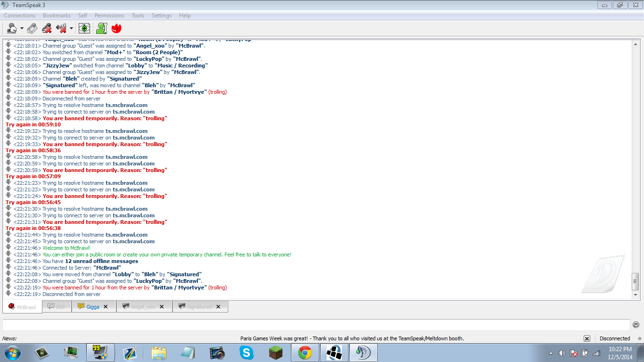Image resolution: width=644 pixels, height=362 pixels.
Task: Close the news ticker with the X
Action: tap(587, 338)
